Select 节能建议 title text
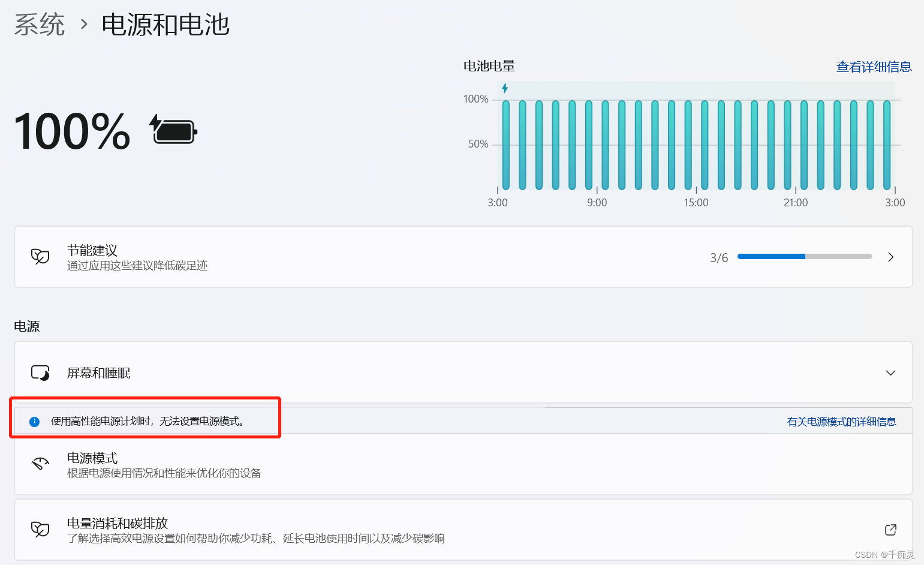 point(92,250)
